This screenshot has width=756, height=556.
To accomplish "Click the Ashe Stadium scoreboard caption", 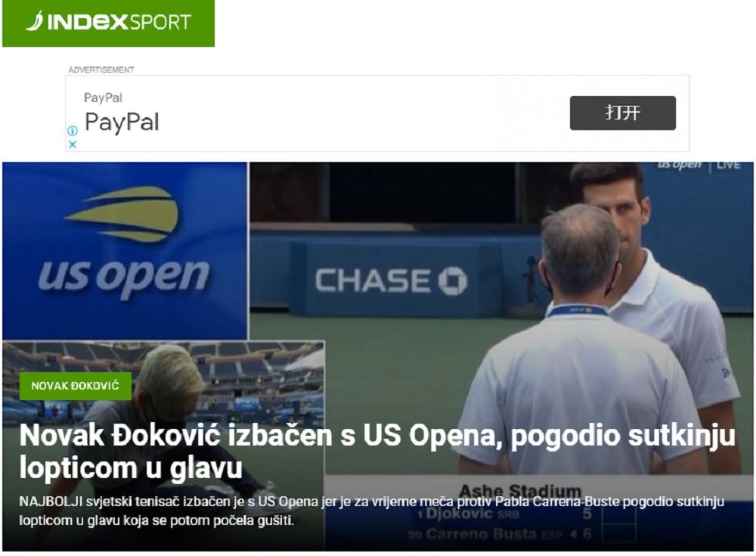I will pos(520,492).
